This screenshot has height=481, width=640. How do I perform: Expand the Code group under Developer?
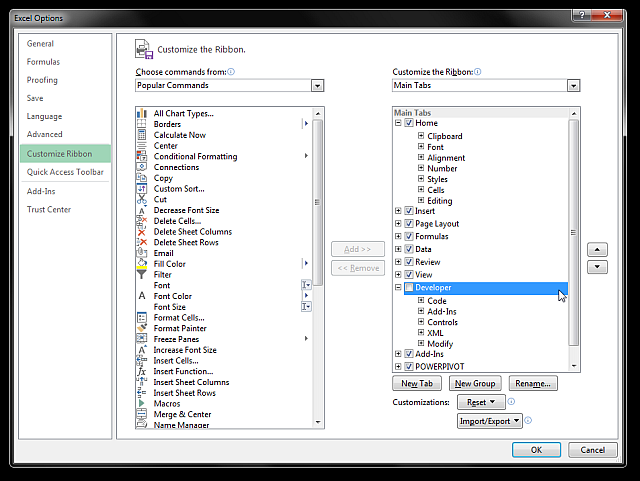(x=421, y=300)
